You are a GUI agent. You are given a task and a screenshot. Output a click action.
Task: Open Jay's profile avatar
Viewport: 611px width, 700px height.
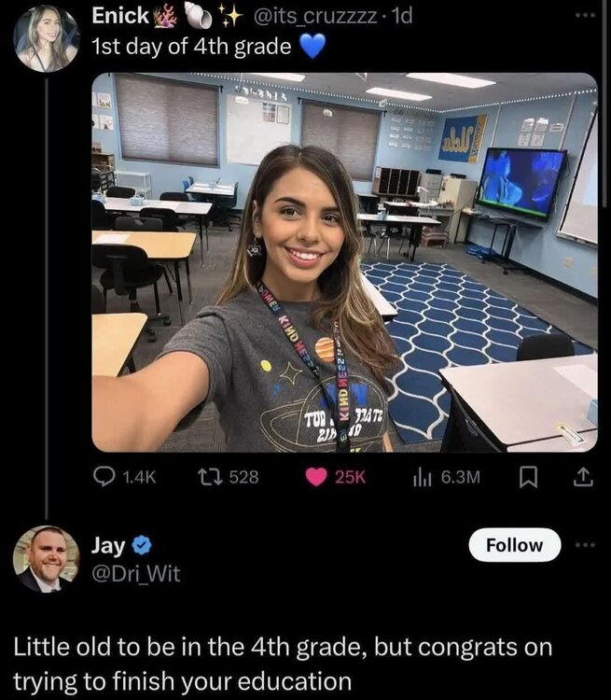tap(46, 559)
